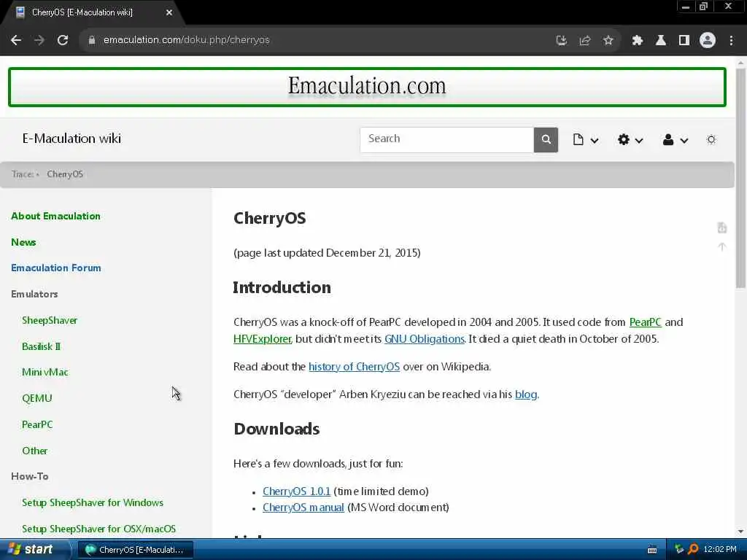Viewport: 747px width, 560px height.
Task: Click the scrollbar up arrow
Action: [x=740, y=63]
